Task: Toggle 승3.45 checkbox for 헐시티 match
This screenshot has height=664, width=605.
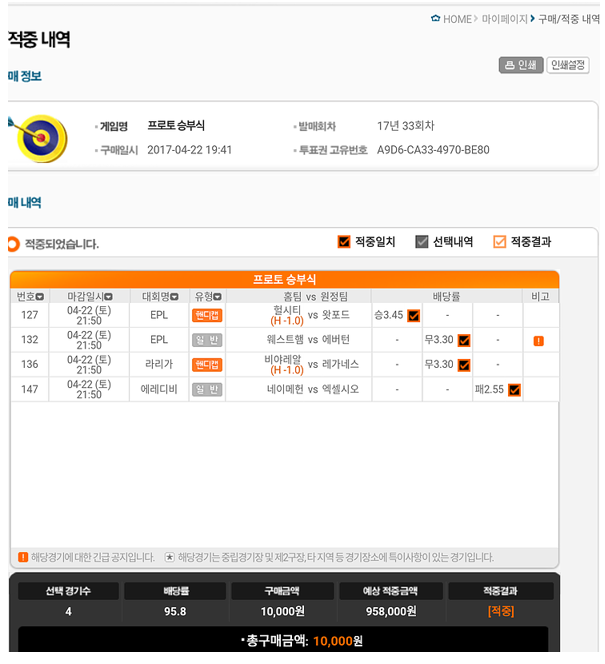Action: (414, 316)
